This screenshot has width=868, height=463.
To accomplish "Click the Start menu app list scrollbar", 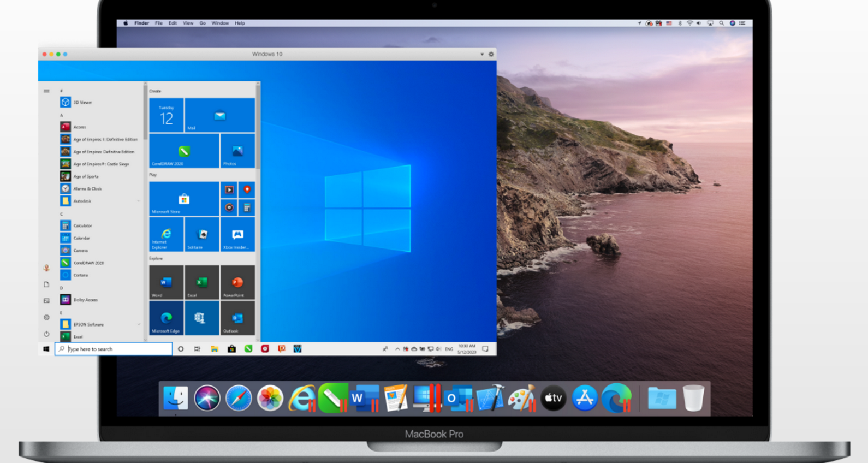I will pos(145,112).
